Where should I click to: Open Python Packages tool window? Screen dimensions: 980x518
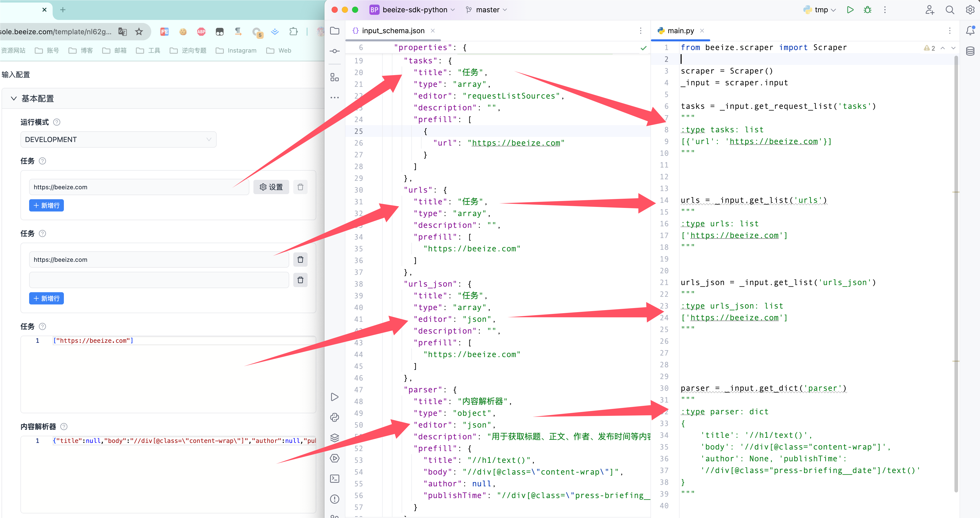(334, 417)
